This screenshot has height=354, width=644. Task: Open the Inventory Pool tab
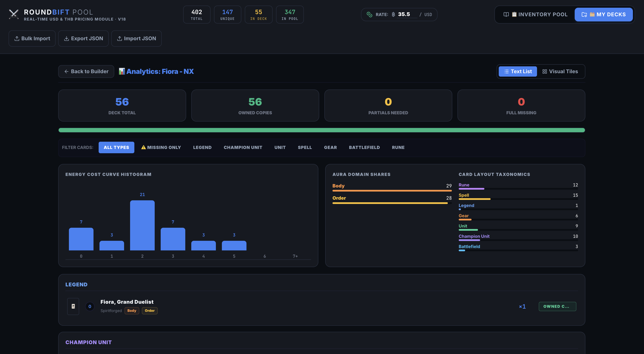point(535,15)
